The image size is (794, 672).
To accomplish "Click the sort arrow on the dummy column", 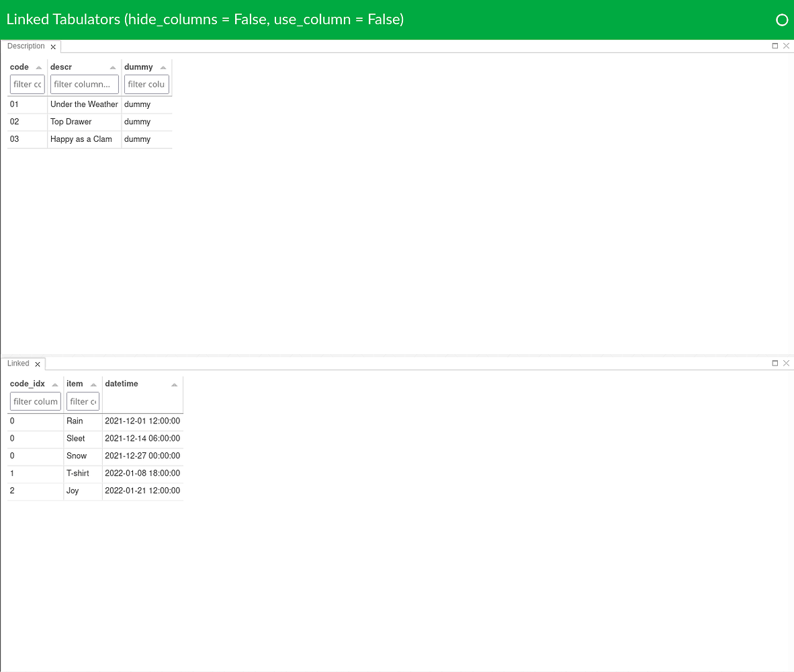I will pos(163,67).
